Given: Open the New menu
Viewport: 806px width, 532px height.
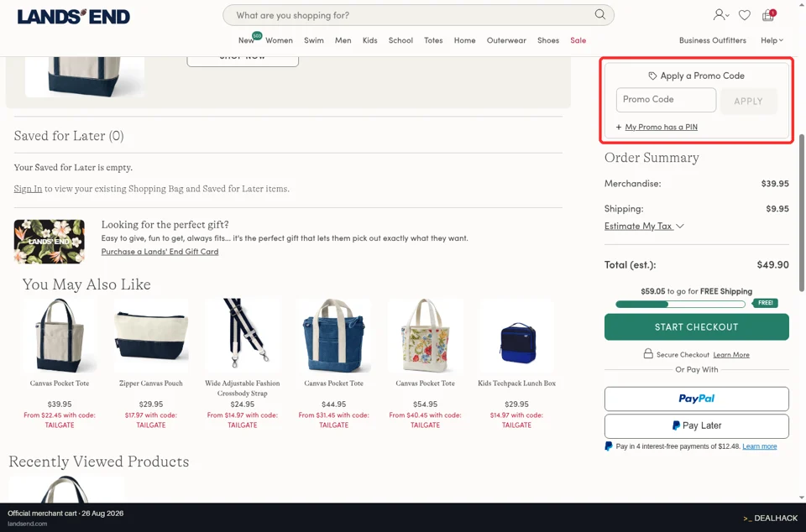Looking at the screenshot, I should pyautogui.click(x=246, y=40).
